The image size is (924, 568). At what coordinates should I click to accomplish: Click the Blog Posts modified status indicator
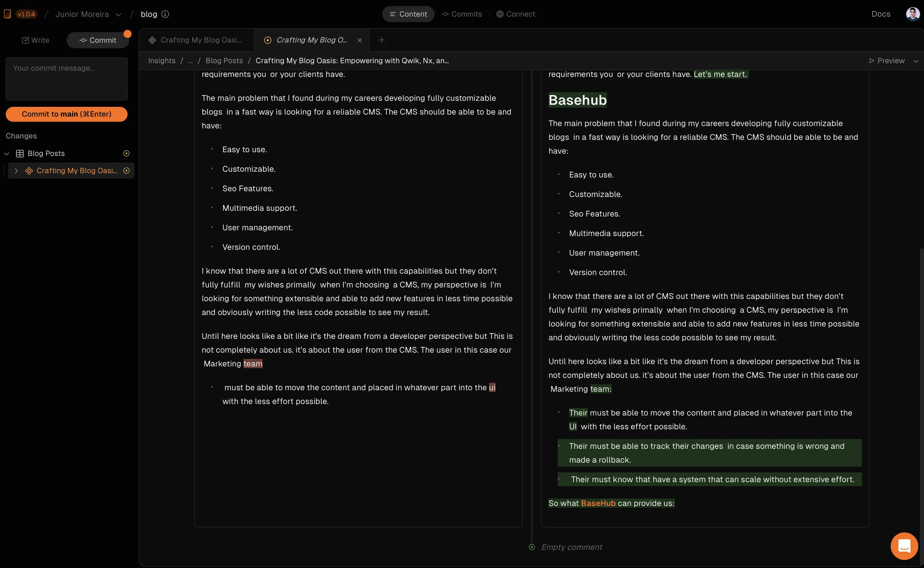coord(126,153)
